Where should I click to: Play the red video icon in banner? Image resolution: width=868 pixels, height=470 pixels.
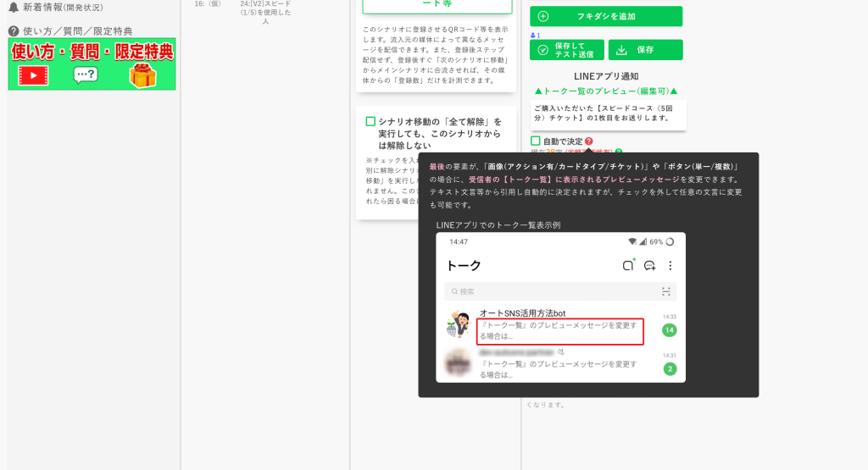coord(33,75)
